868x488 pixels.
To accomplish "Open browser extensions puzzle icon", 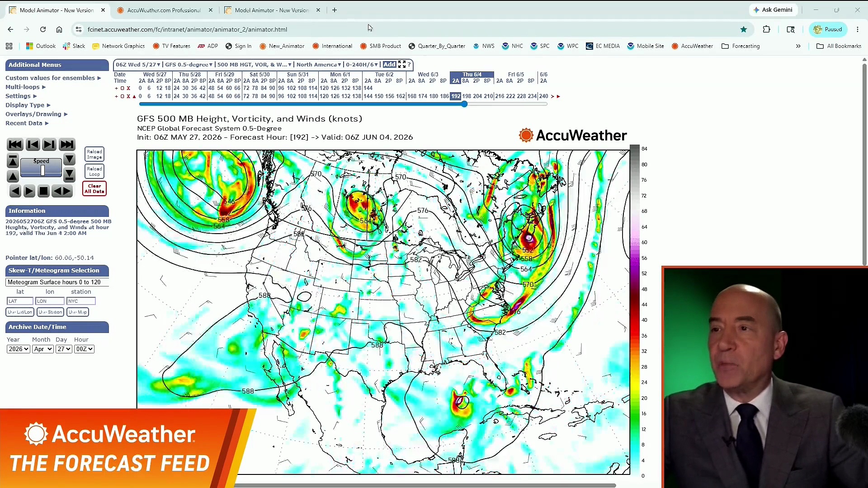I will (x=766, y=29).
